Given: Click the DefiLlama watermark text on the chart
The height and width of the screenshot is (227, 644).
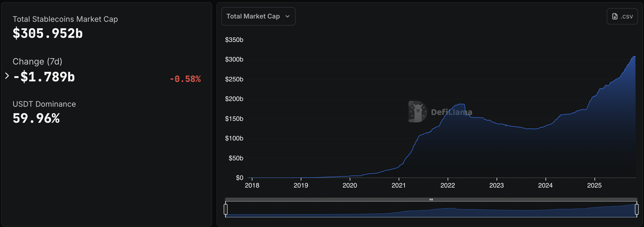Looking at the screenshot, I should click(451, 112).
